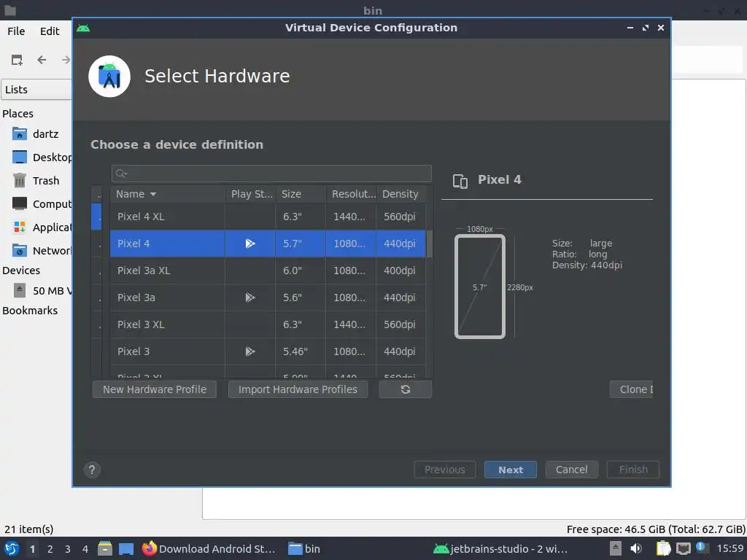This screenshot has width=747, height=560.
Task: Switch to workspace 3 in taskbar
Action: (68, 549)
